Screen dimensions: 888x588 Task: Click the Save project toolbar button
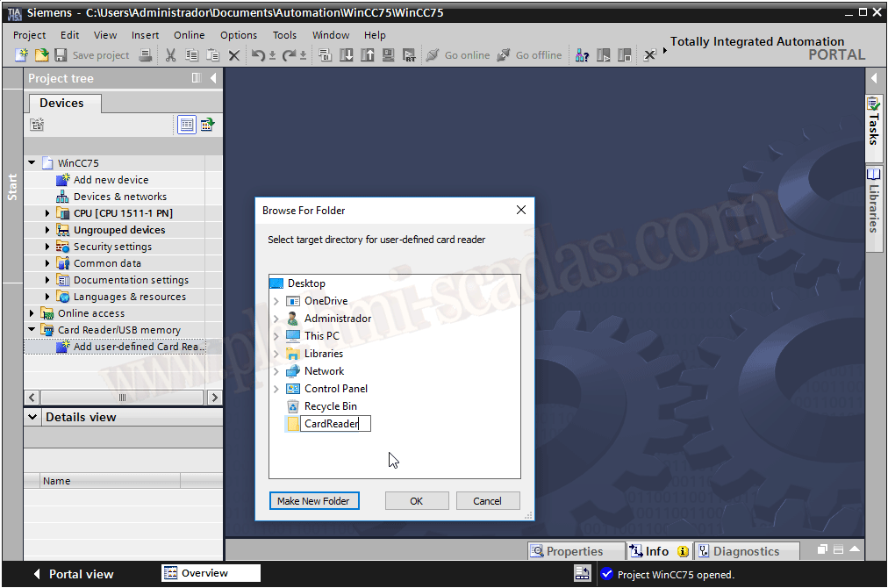92,55
